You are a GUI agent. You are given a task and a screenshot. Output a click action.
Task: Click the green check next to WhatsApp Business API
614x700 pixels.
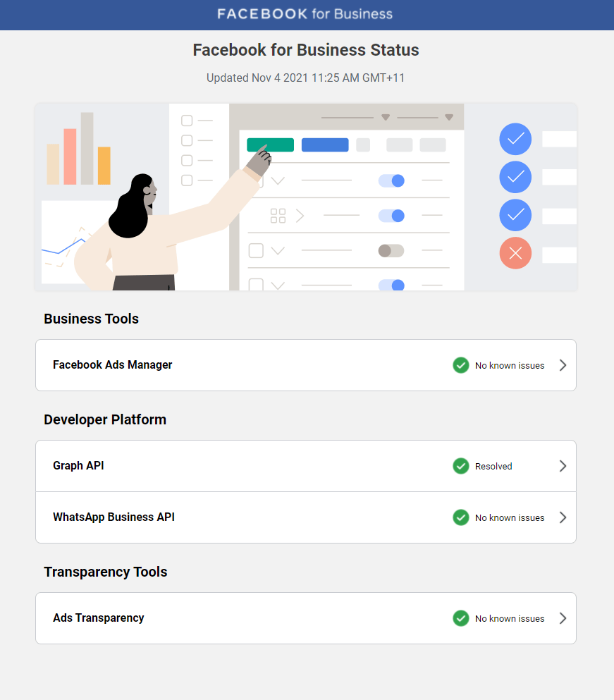click(x=460, y=517)
